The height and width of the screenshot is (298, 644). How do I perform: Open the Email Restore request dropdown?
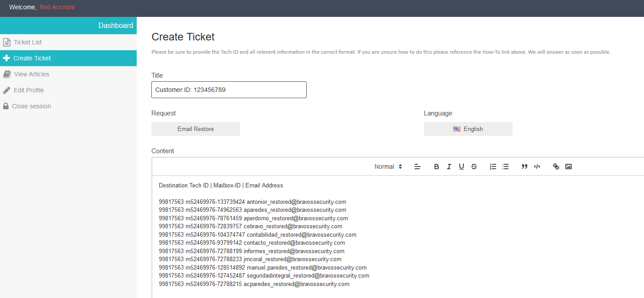tap(196, 129)
